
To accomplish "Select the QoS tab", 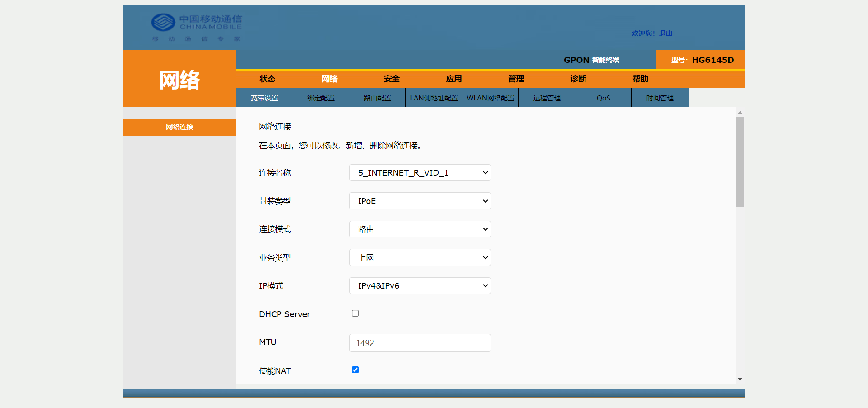I will (603, 98).
